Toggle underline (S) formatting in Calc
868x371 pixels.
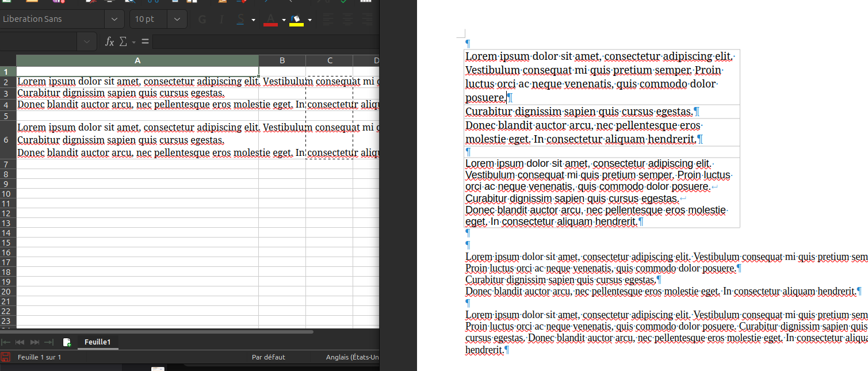[240, 20]
